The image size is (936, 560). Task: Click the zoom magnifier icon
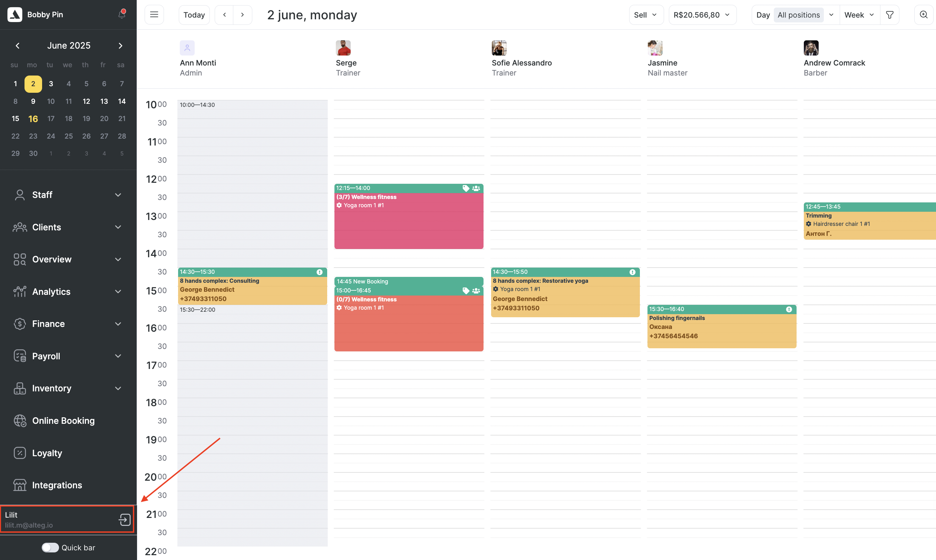point(924,15)
